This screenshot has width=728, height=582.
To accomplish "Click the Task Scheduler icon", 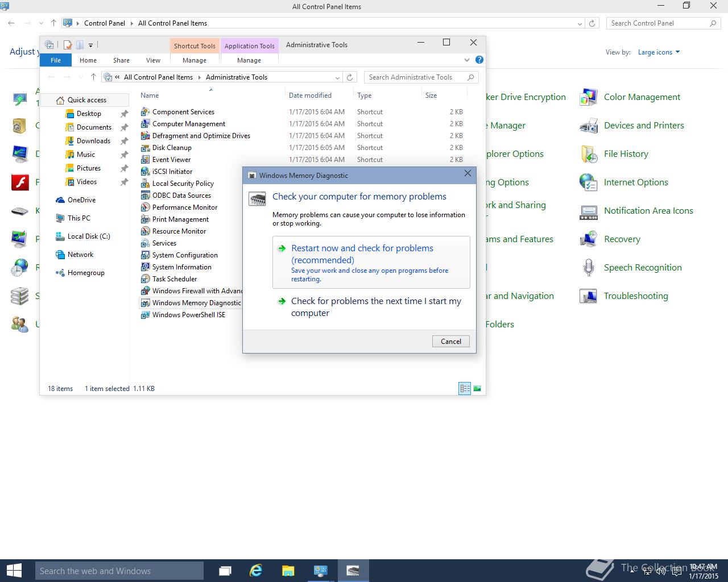I will [145, 279].
